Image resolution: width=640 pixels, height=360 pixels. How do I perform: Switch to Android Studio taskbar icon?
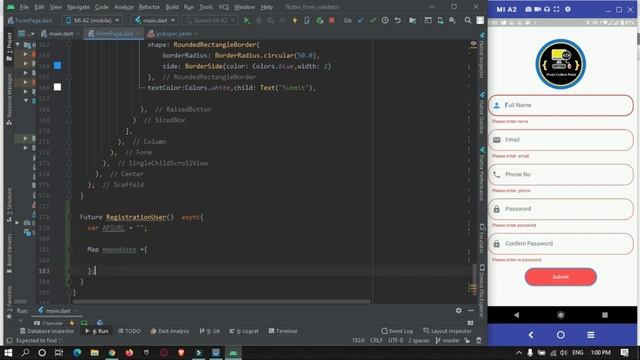click(233, 352)
